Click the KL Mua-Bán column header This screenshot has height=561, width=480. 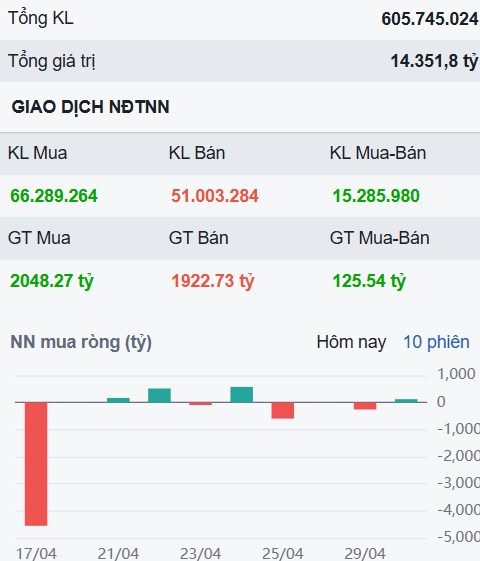tap(378, 153)
